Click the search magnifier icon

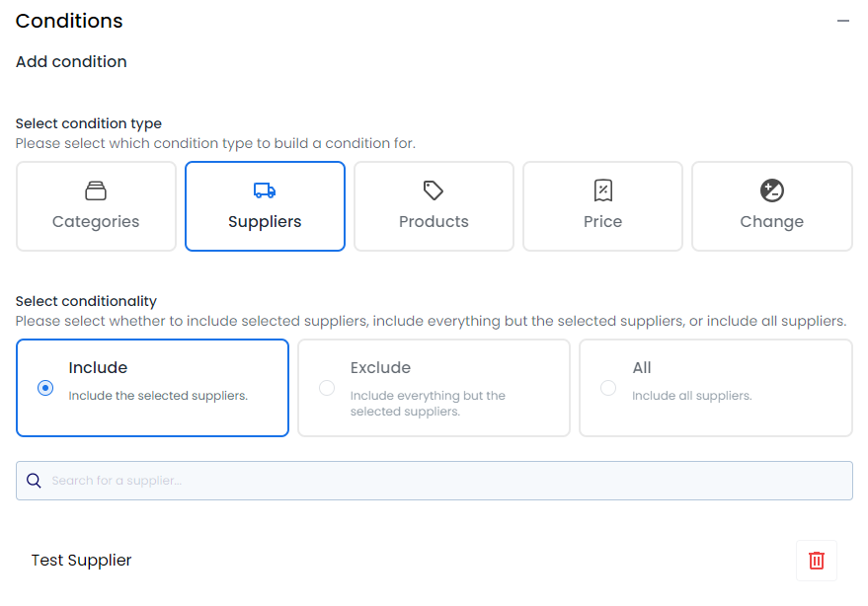point(34,481)
